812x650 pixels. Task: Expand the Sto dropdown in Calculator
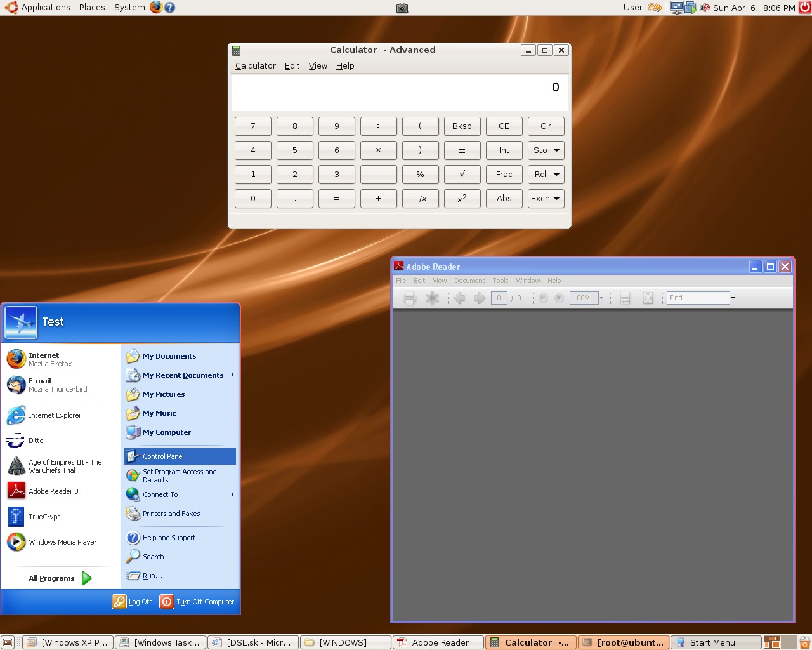[x=557, y=150]
